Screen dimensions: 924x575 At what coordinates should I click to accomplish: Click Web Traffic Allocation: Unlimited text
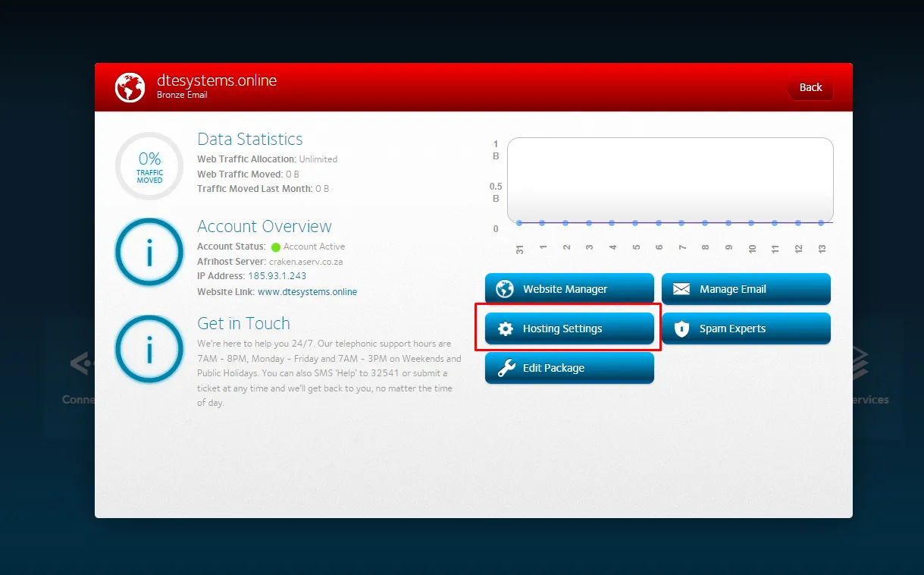[x=267, y=159]
